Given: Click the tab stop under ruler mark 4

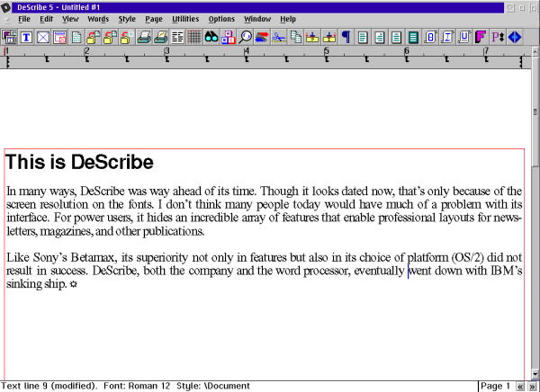Looking at the screenshot, I should (247, 59).
